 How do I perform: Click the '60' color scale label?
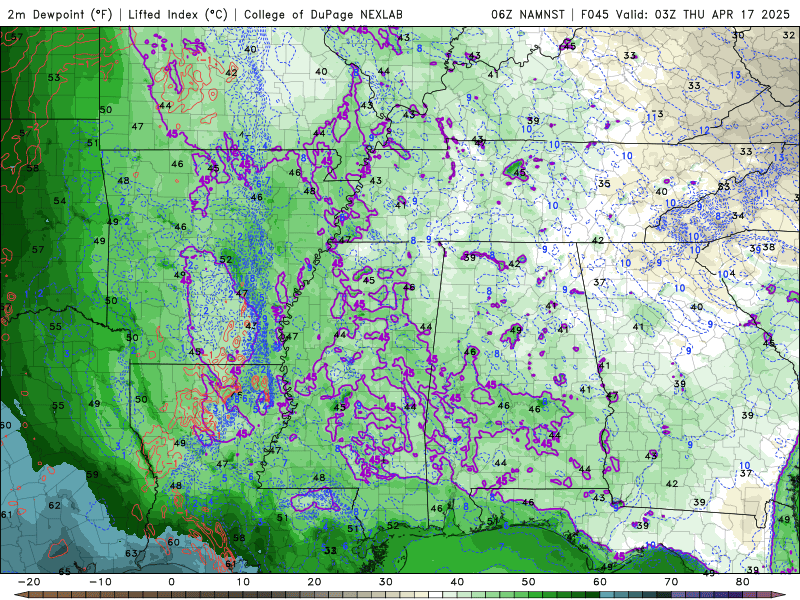[600, 582]
